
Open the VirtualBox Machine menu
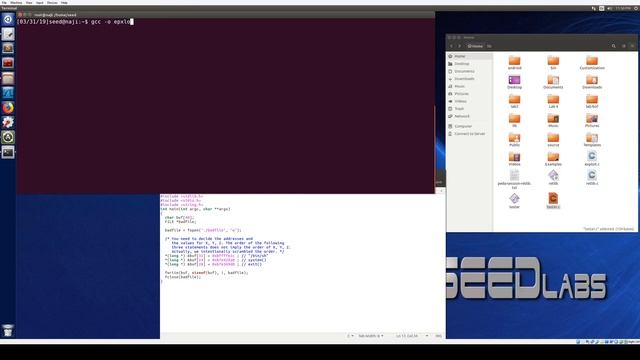[x=16, y=2]
